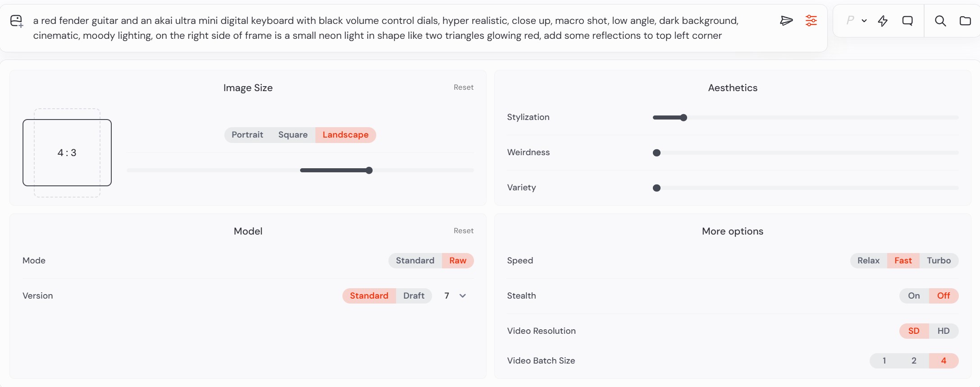This screenshot has width=980, height=387.
Task: Click the add image icon beside prompt
Action: pos(17,21)
